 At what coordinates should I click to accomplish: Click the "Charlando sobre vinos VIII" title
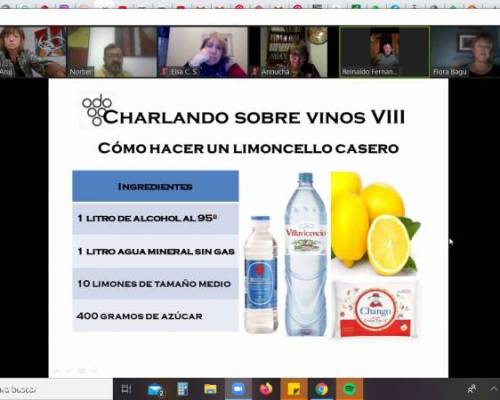[254, 117]
